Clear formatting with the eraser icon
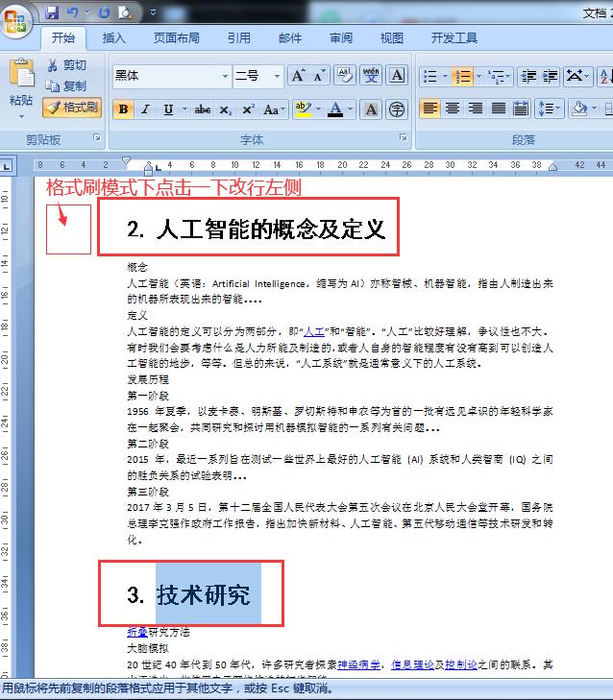 click(x=345, y=76)
